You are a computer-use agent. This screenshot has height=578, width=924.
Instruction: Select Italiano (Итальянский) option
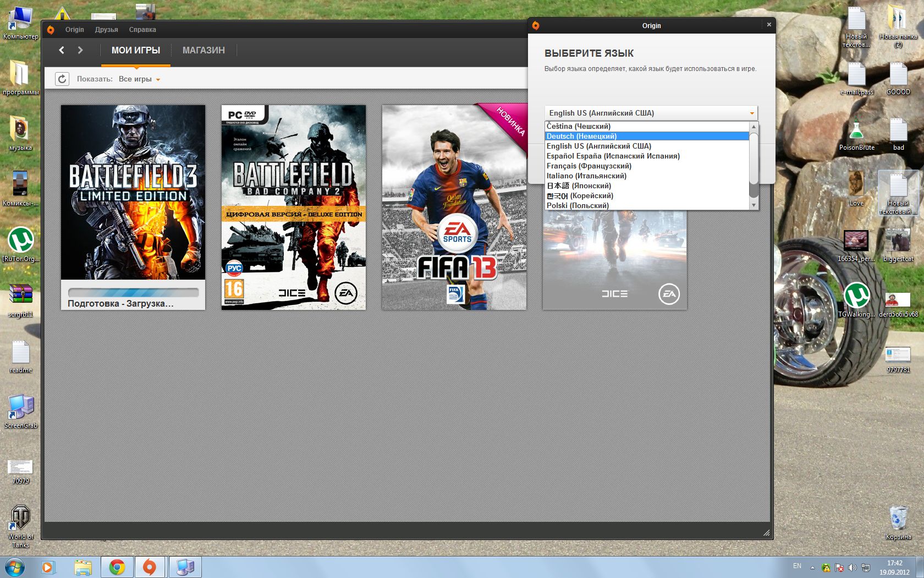[647, 176]
